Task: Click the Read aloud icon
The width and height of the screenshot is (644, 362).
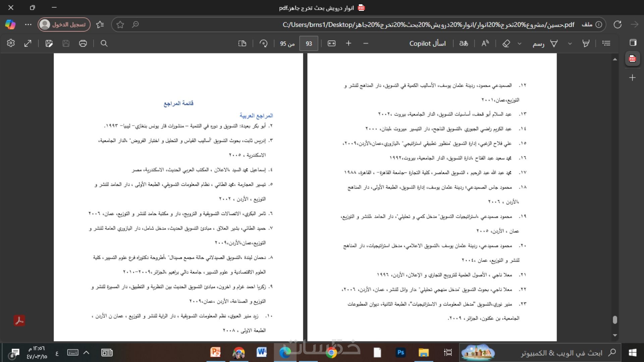Action: pyautogui.click(x=485, y=43)
